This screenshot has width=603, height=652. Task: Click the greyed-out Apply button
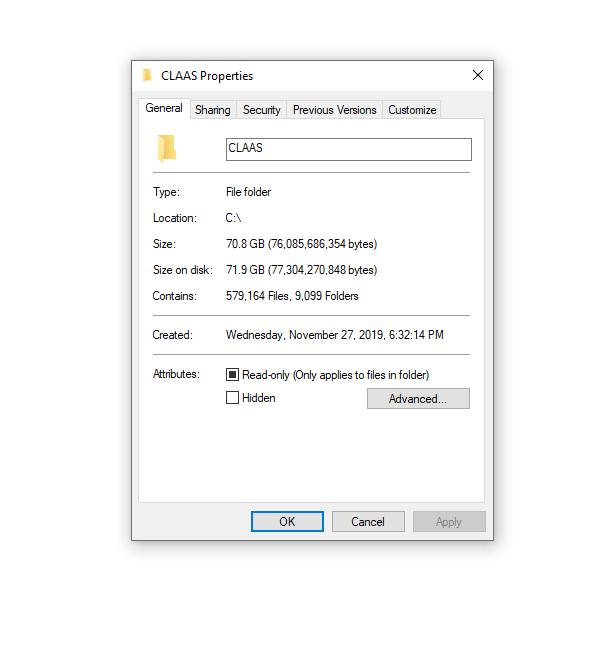click(x=449, y=521)
